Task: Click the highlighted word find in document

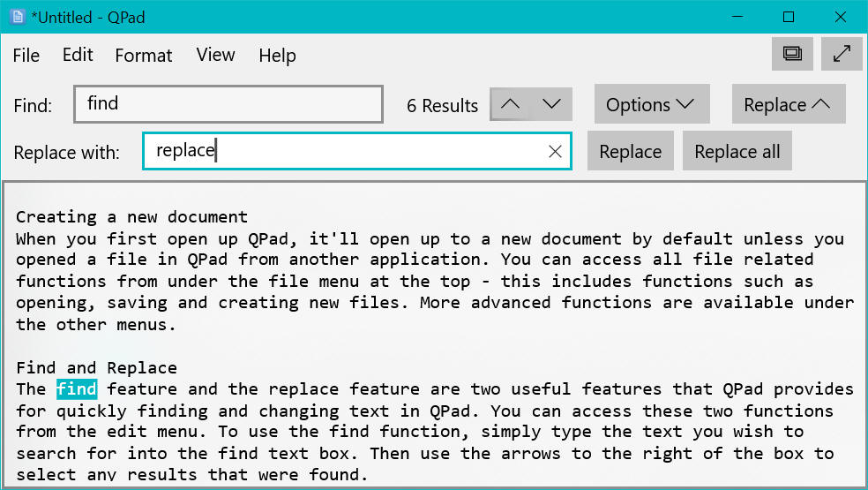Action: coord(77,389)
